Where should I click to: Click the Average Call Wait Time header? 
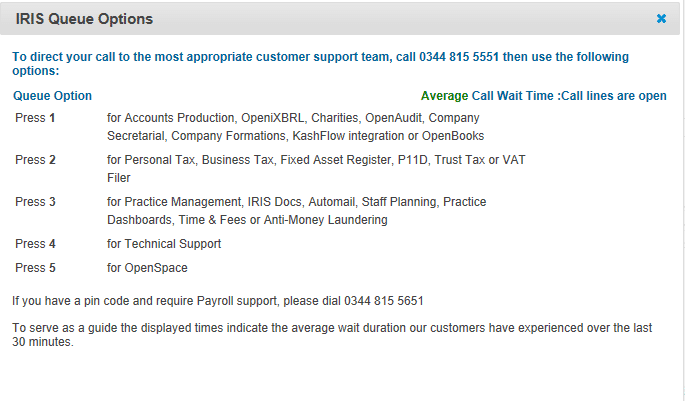tap(488, 96)
